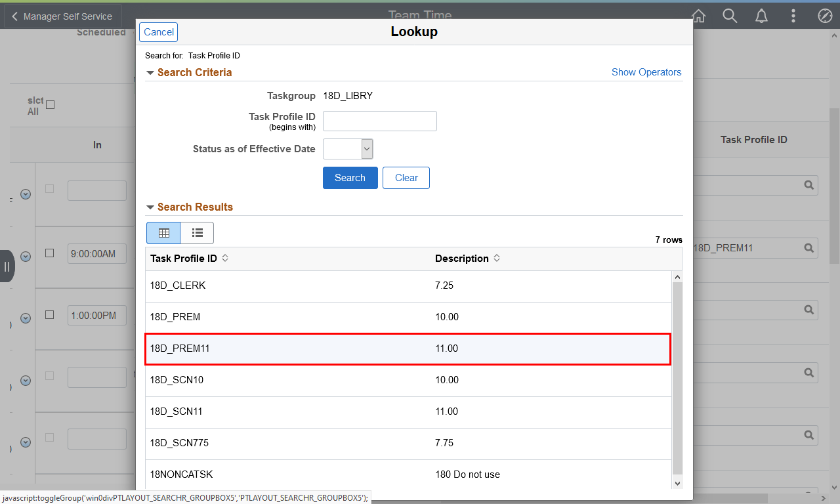
Task: Click the 1:00:00PM time field
Action: (97, 316)
